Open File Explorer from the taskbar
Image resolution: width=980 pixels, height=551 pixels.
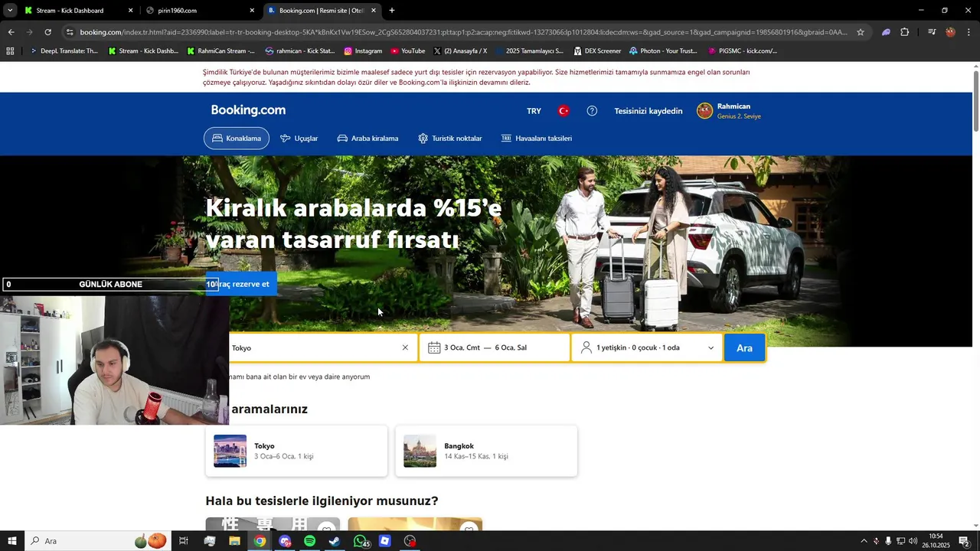(x=234, y=541)
